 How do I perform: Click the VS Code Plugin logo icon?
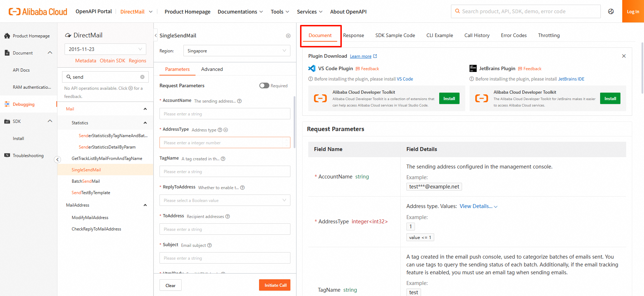(312, 68)
